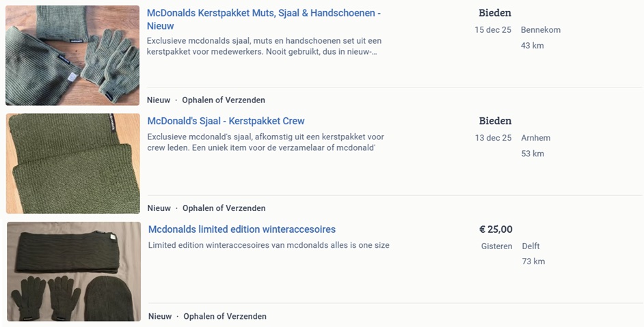
Task: Open the thumbnail for the limited edition winteraccesoires listing
Action: tap(74, 272)
